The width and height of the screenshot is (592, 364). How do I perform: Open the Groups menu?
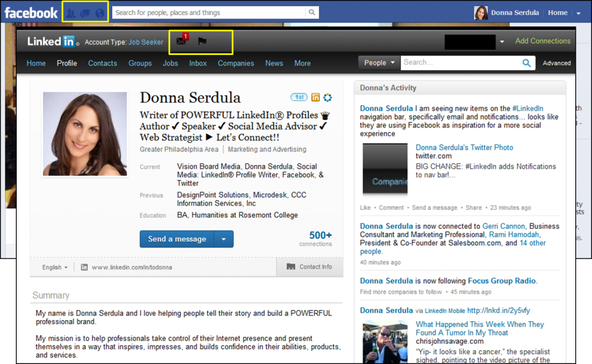pos(140,63)
